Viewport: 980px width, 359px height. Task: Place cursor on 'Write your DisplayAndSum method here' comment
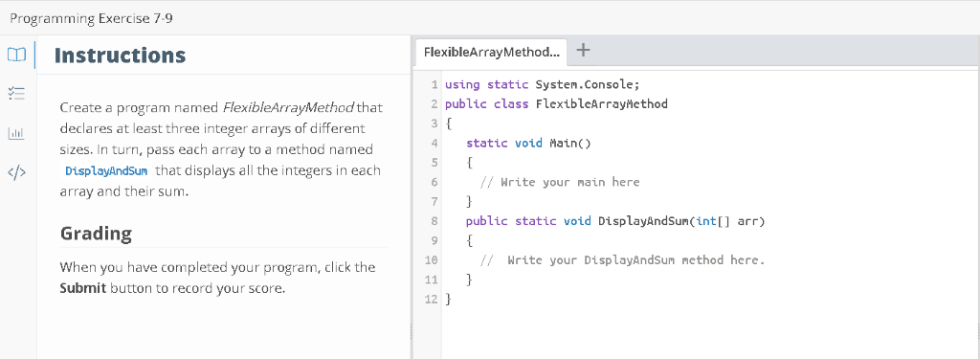point(622,260)
